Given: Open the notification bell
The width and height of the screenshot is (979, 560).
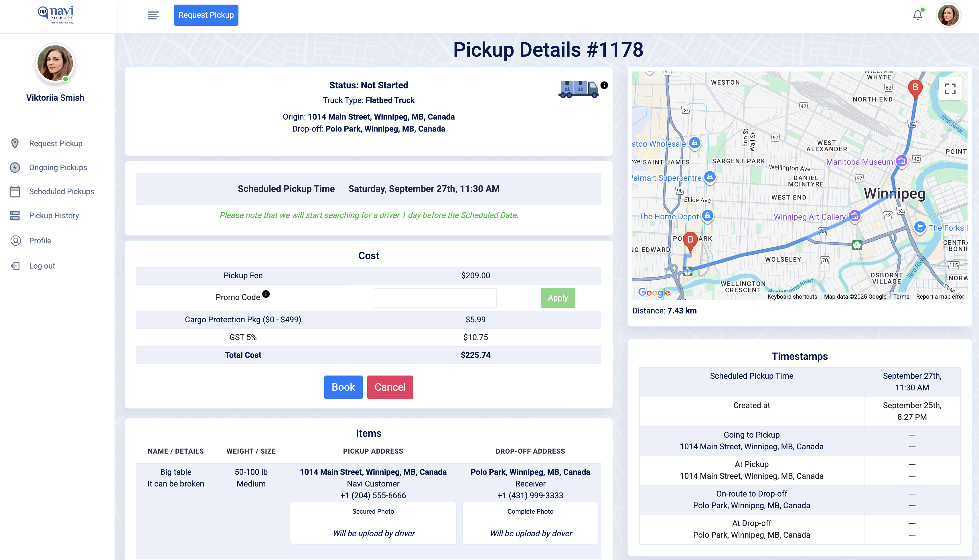Looking at the screenshot, I should (917, 15).
